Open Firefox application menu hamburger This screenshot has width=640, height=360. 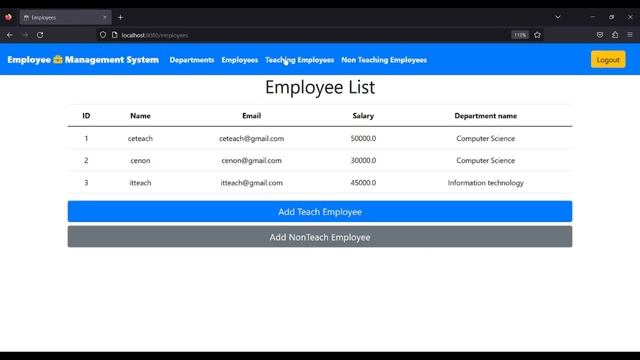630,35
